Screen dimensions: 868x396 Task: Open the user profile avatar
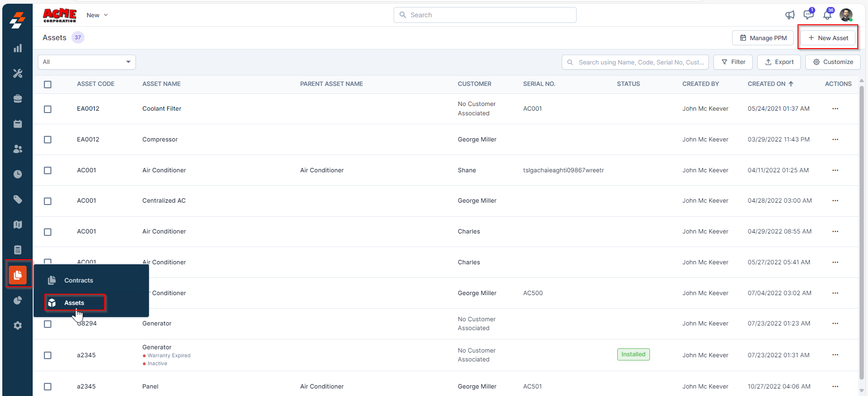pyautogui.click(x=846, y=15)
